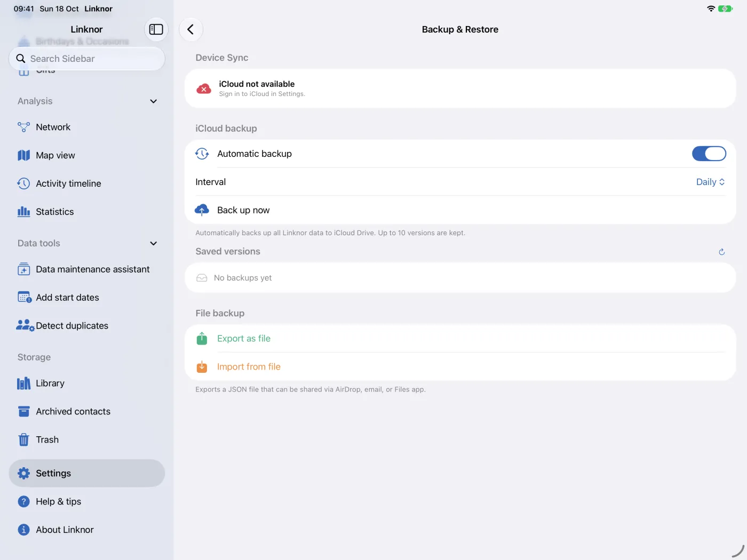Click the Statistics bar chart icon
The width and height of the screenshot is (747, 560).
point(23,212)
